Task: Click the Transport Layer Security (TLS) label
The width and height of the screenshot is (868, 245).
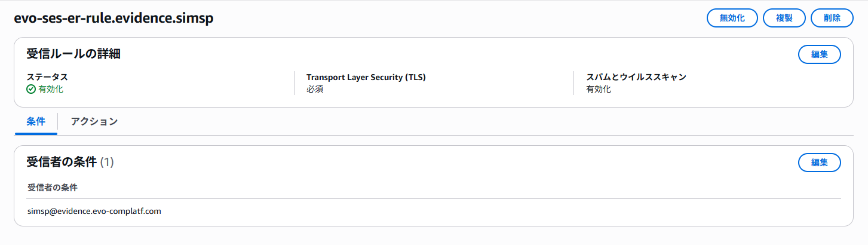Action: click(x=366, y=77)
